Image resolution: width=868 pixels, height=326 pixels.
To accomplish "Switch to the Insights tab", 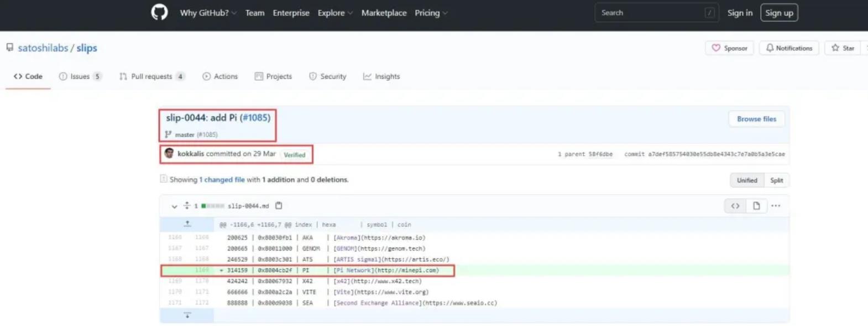I will point(381,76).
